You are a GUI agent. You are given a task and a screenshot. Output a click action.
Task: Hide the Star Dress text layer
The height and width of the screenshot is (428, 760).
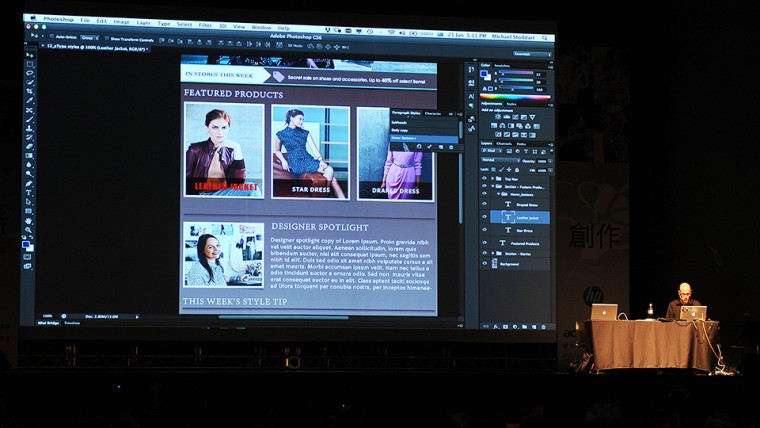tap(484, 230)
